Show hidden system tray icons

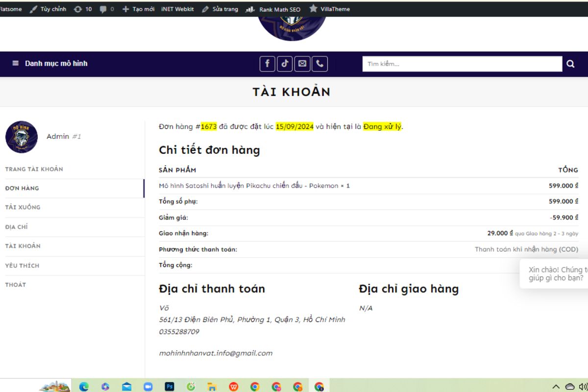tap(556, 387)
